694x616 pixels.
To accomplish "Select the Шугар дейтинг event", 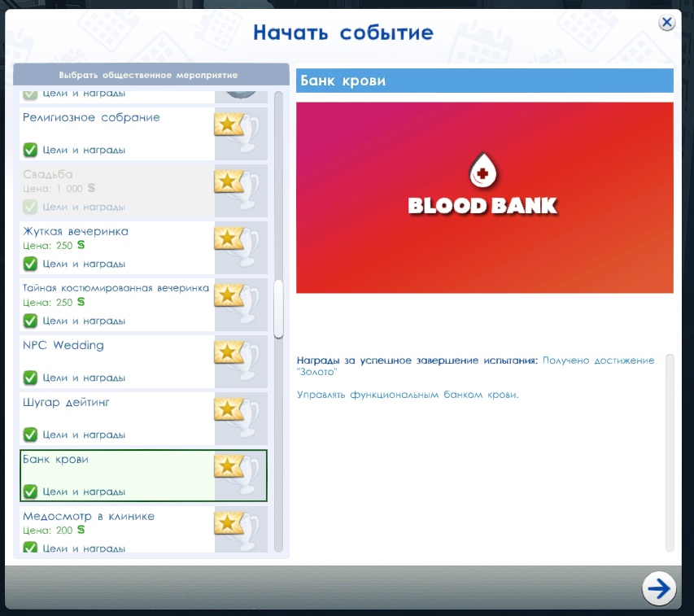I will pyautogui.click(x=143, y=418).
